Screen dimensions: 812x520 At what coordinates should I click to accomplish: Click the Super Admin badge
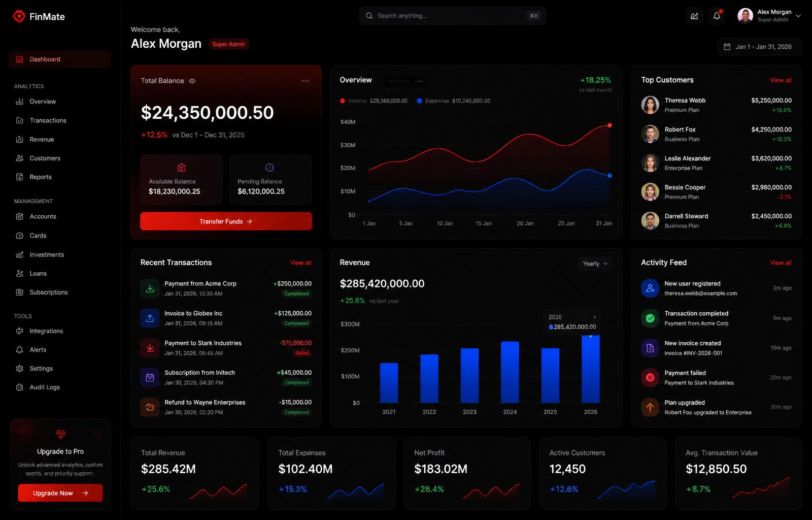pos(228,44)
